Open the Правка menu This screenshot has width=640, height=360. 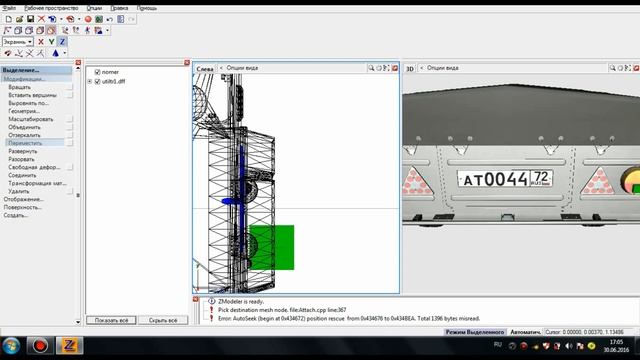pyautogui.click(x=119, y=8)
